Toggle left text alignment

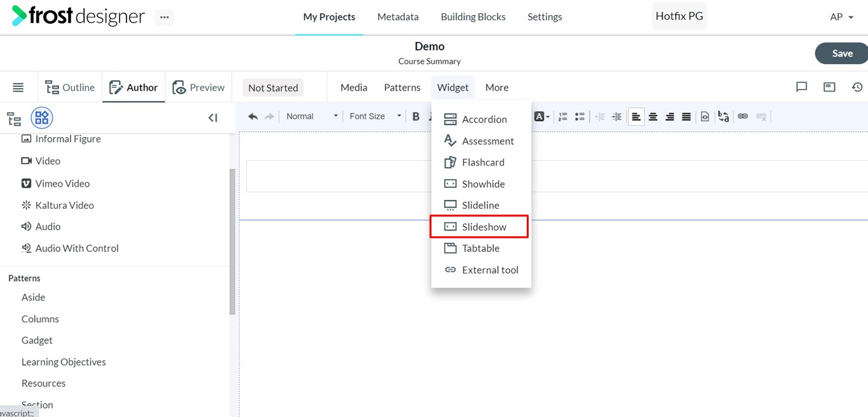pos(636,117)
